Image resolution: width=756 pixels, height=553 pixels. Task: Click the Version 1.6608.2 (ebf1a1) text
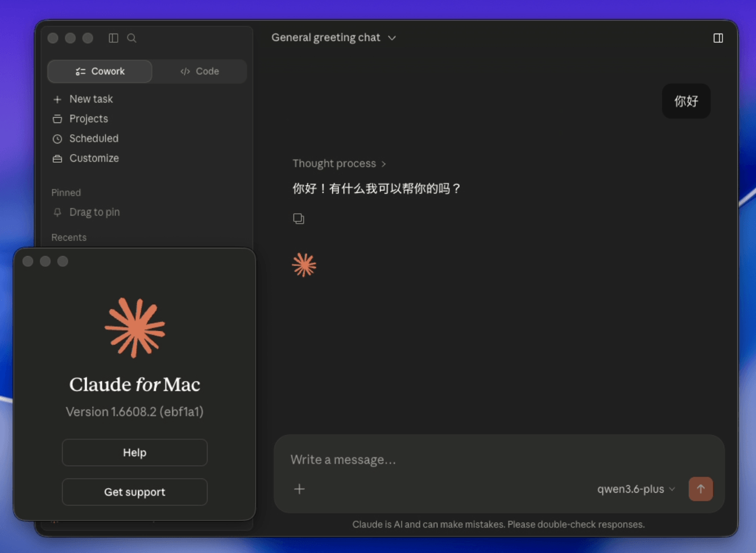pos(135,412)
